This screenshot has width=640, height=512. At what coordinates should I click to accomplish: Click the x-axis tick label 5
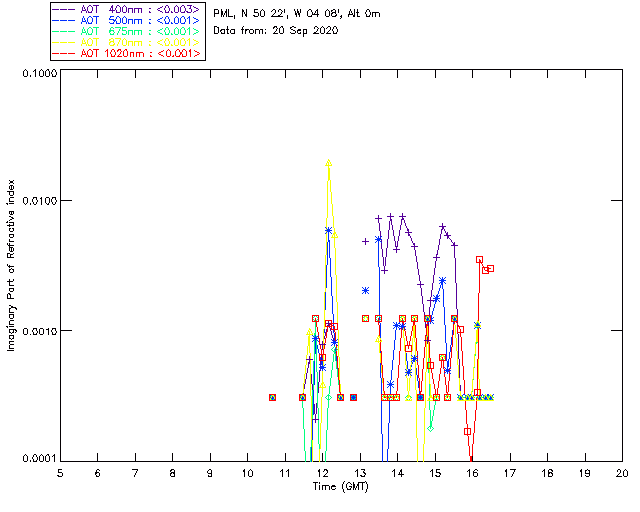(60, 472)
